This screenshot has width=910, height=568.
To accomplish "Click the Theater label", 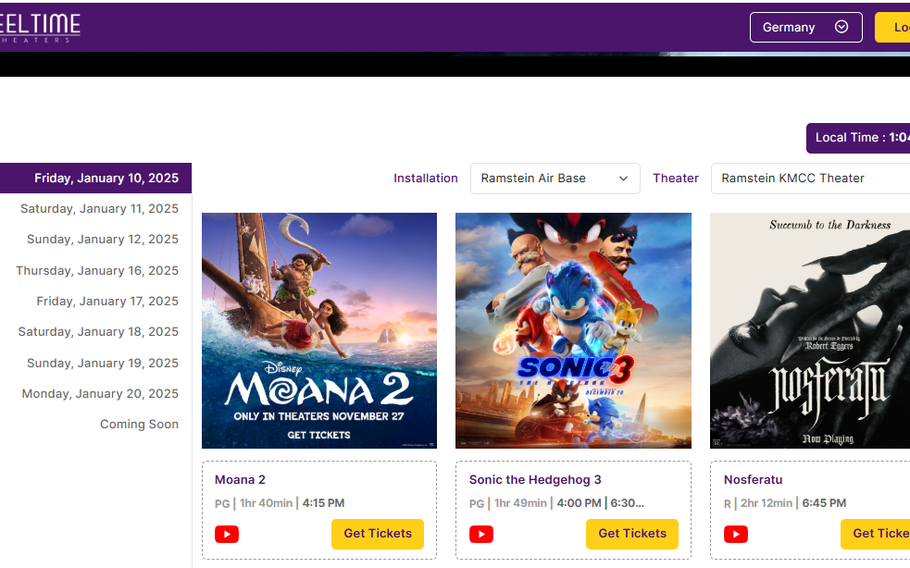I will [x=676, y=178].
